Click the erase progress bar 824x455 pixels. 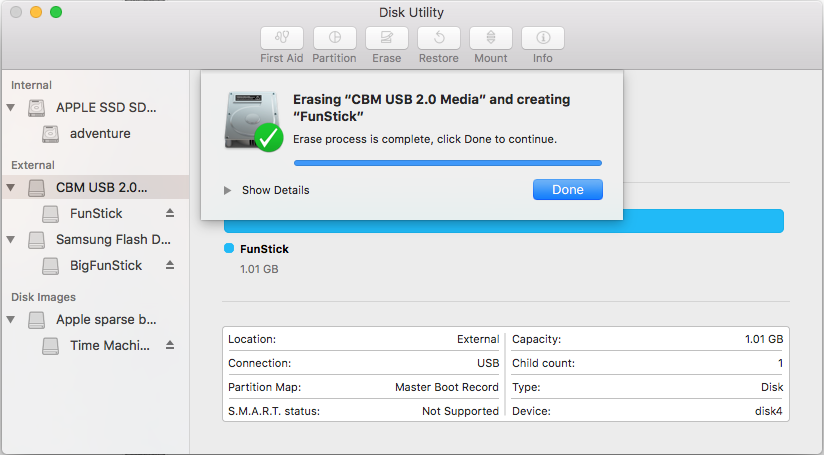pyautogui.click(x=448, y=163)
